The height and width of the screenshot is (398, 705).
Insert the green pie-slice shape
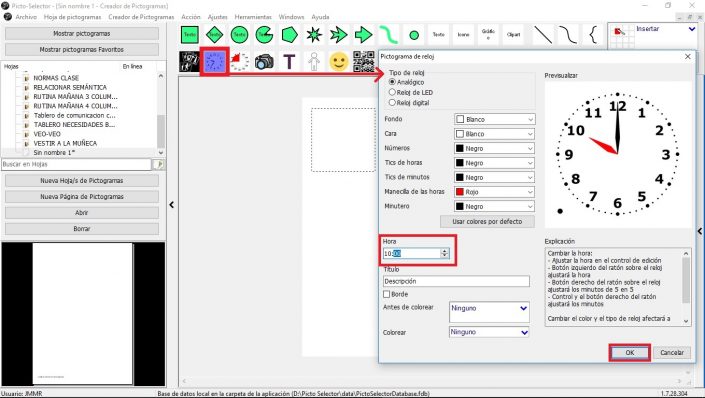pyautogui.click(x=264, y=35)
